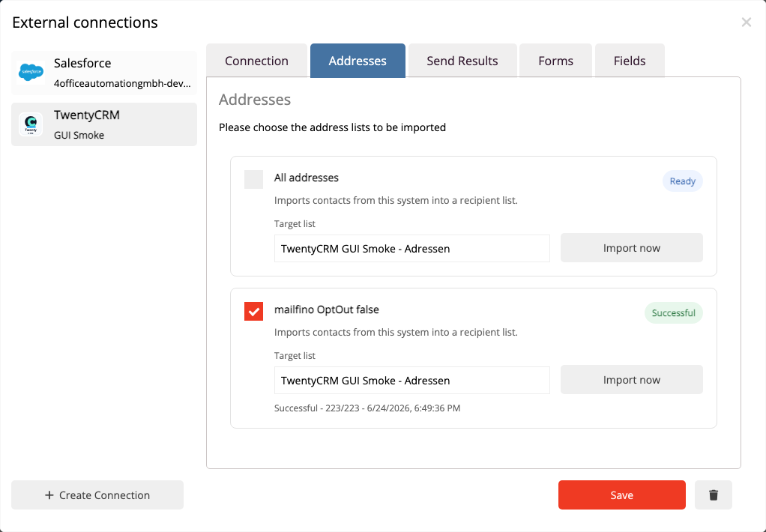Click the 'Successful - 223/223' import timestamp text
The height and width of the screenshot is (532, 766).
[x=367, y=408]
